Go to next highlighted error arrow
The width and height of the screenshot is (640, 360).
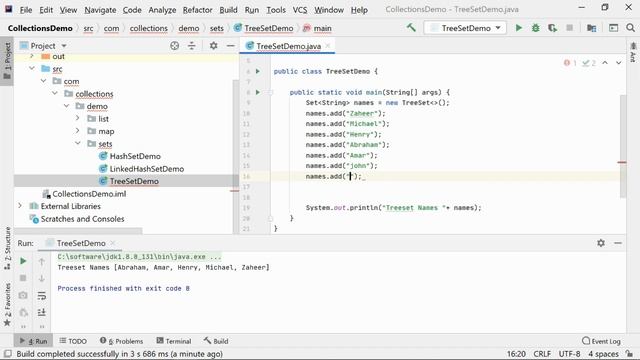(619, 63)
